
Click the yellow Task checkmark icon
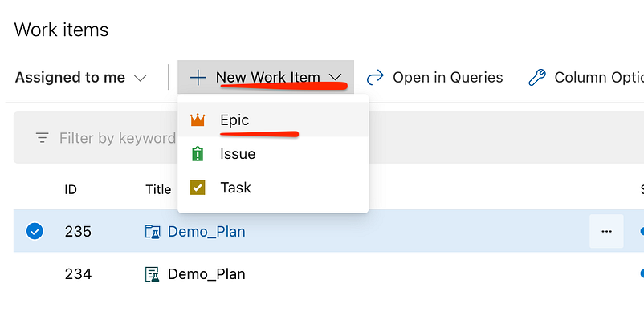(x=198, y=188)
